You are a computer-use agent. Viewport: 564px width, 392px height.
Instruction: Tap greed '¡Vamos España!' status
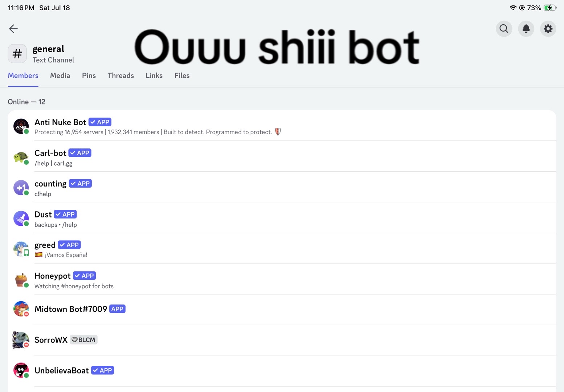point(61,255)
